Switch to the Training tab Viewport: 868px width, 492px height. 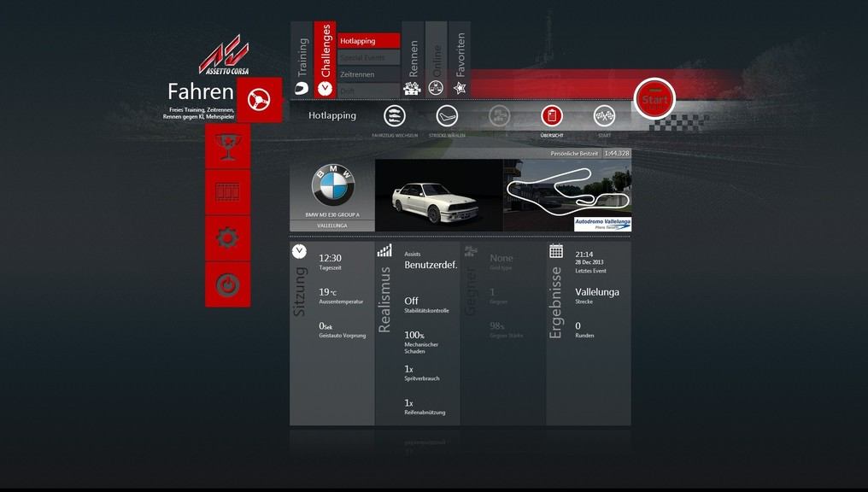coord(302,60)
